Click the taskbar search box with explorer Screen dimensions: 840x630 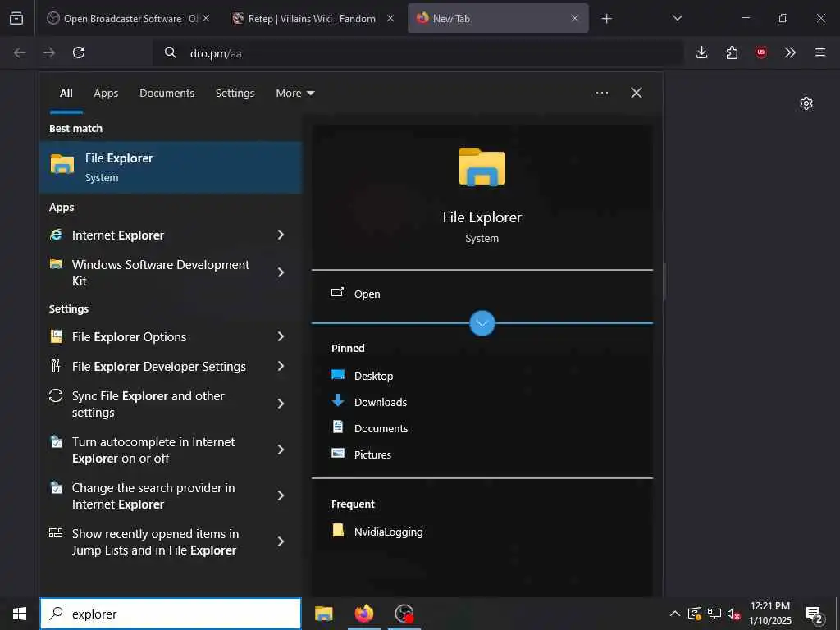171,614
